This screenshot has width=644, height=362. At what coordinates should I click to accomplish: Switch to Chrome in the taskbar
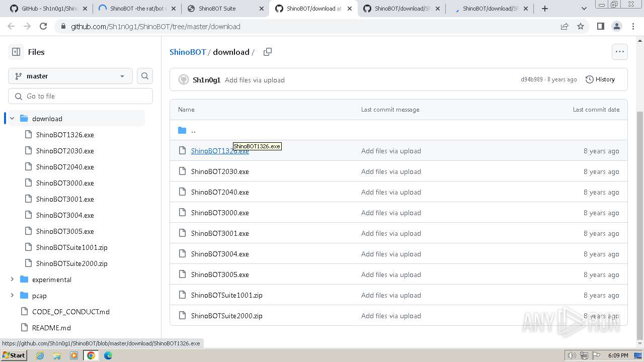click(x=91, y=355)
